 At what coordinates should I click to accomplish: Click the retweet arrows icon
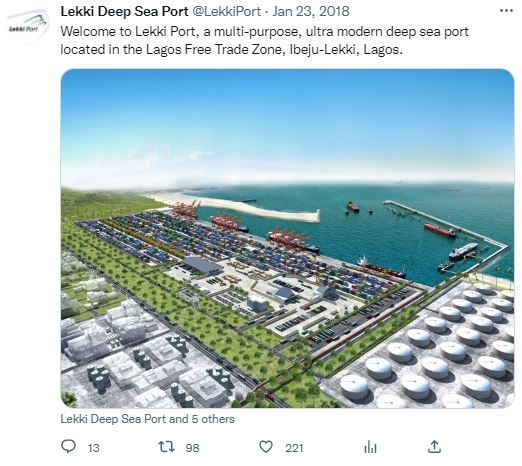click(166, 447)
